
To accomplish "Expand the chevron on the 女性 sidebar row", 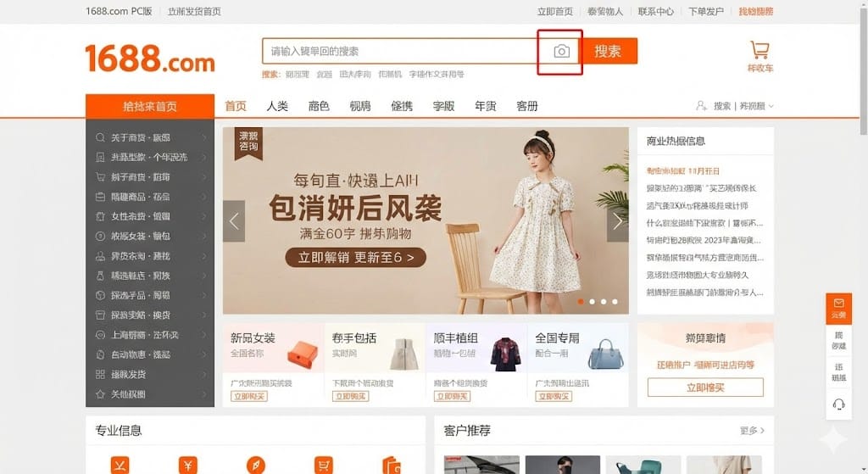I will (204, 216).
